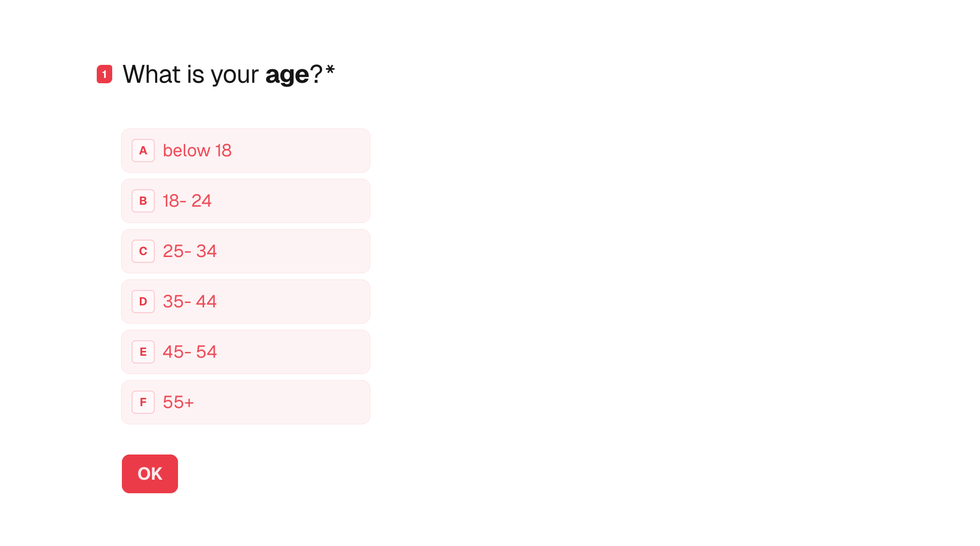This screenshot has width=980, height=546.
Task: Click the red question number 1 badge
Action: pos(104,74)
